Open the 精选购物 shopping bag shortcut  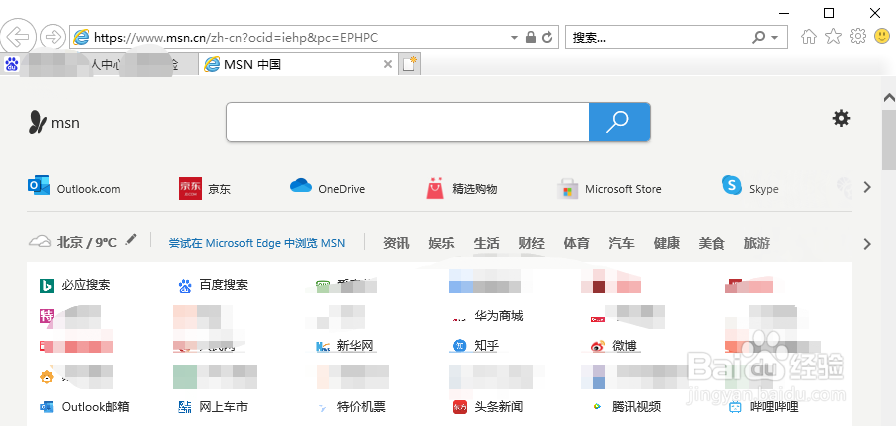coord(462,188)
